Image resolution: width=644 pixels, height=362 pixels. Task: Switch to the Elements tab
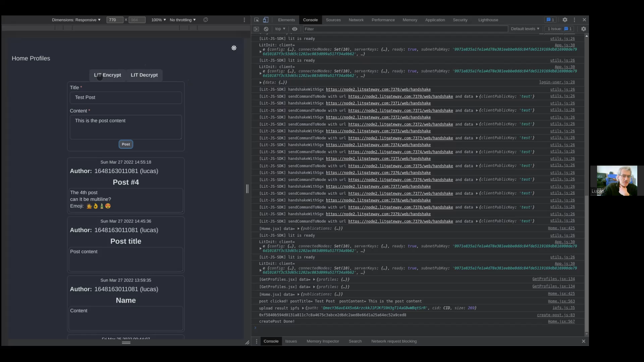(286, 20)
